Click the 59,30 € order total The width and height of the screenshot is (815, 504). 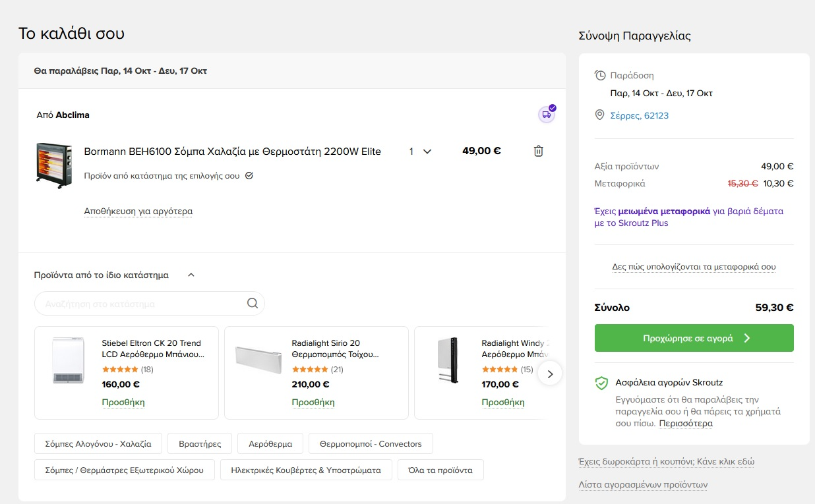click(774, 307)
